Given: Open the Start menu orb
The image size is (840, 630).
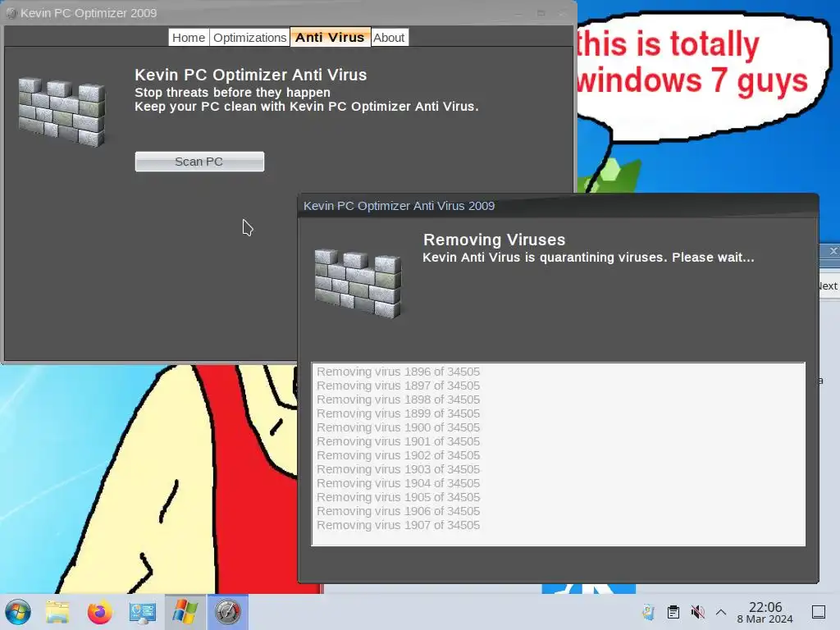Looking at the screenshot, I should (x=18, y=612).
